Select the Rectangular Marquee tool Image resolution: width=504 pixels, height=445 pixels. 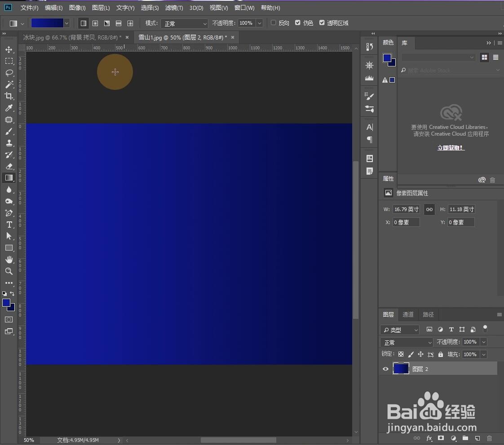click(x=9, y=61)
